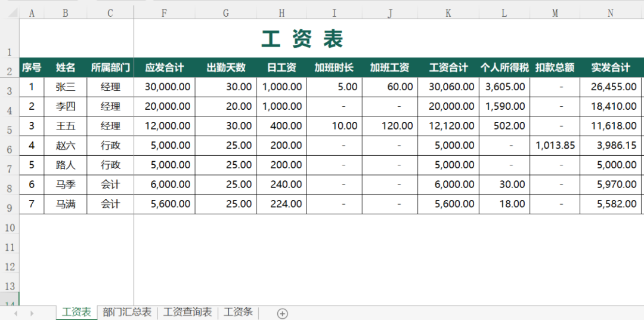This screenshot has height=320, width=644.
Task: Click the 应发合计 header cell
Action: pyautogui.click(x=165, y=67)
